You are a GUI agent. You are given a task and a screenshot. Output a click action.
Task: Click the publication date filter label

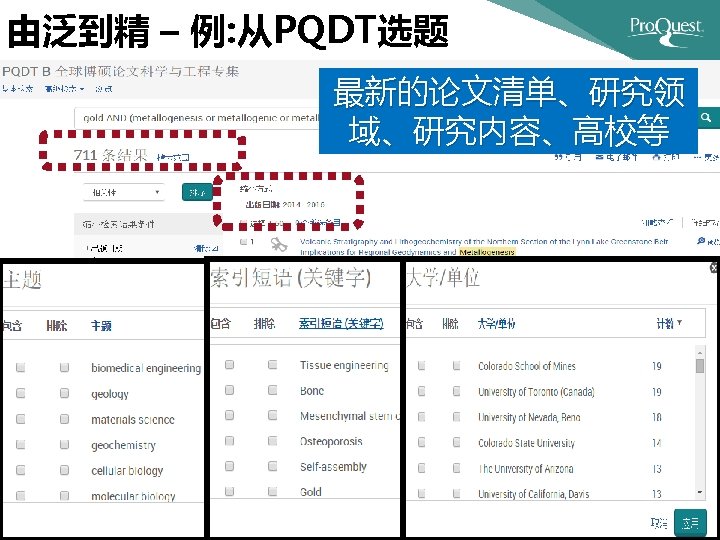(263, 205)
